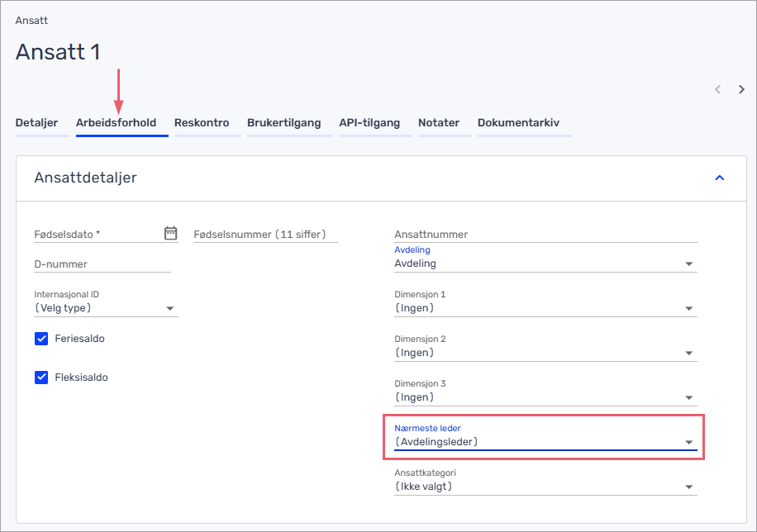
Task: Select the Dokumentarkiv tab
Action: (518, 122)
